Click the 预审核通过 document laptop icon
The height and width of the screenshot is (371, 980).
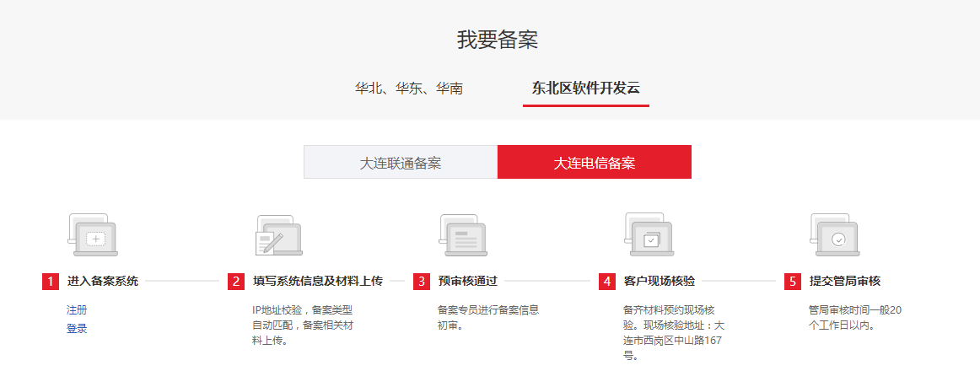click(x=463, y=235)
